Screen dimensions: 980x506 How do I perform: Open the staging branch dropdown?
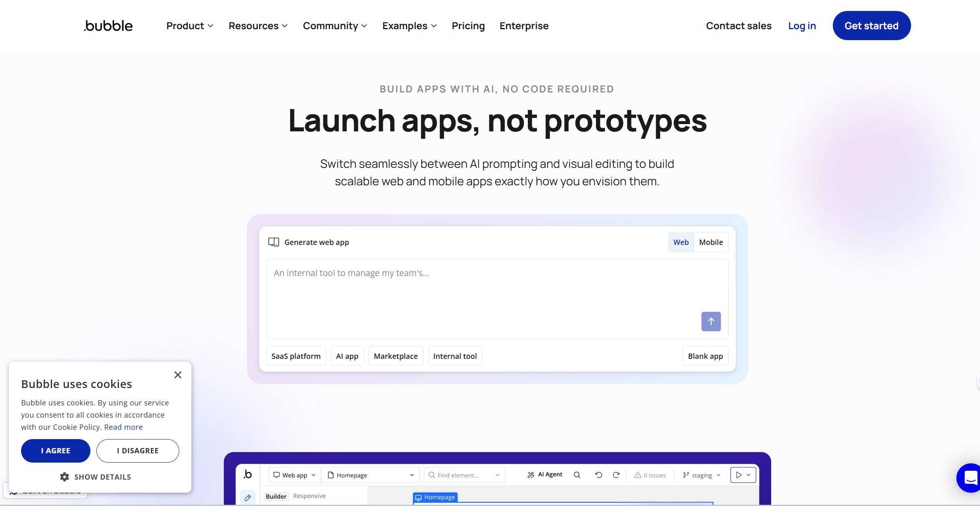[x=702, y=475]
